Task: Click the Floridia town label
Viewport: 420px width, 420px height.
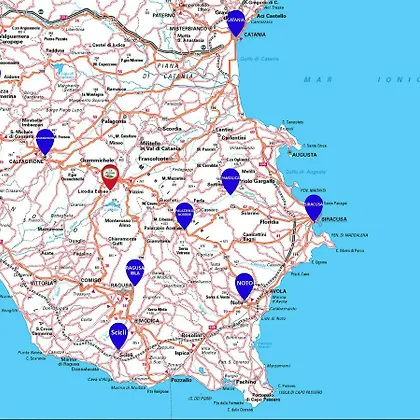Action: 269,222
